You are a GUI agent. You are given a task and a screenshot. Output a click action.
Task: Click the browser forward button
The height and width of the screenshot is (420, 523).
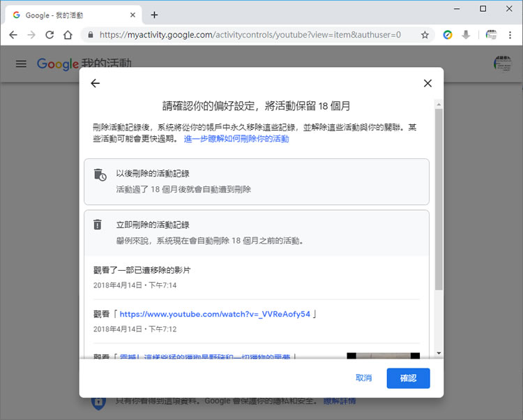pyautogui.click(x=31, y=35)
